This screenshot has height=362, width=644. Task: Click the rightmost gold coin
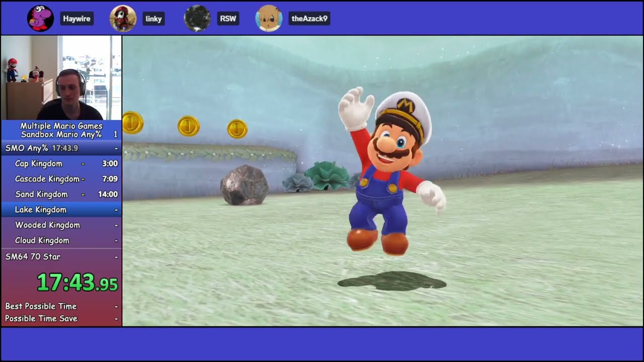(237, 129)
